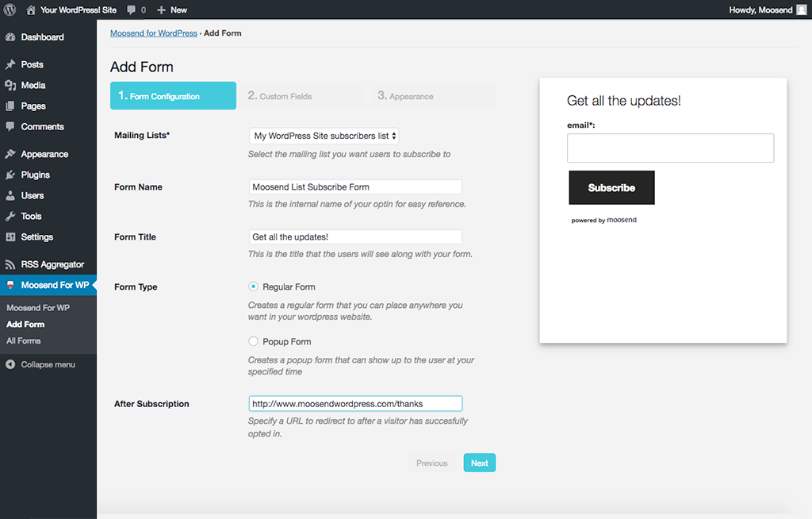Click the Collapse menu arrow icon
Viewport: 812px width, 519px height.
(10, 364)
